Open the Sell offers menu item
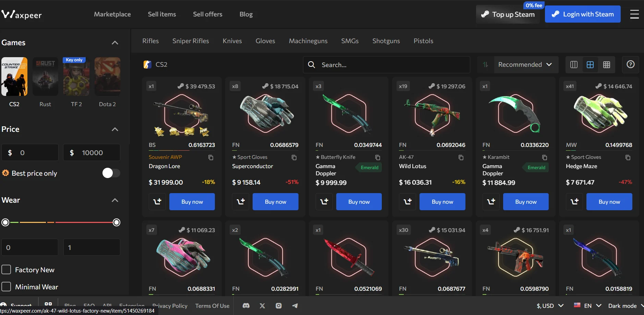Image resolution: width=644 pixels, height=315 pixels. 208,14
